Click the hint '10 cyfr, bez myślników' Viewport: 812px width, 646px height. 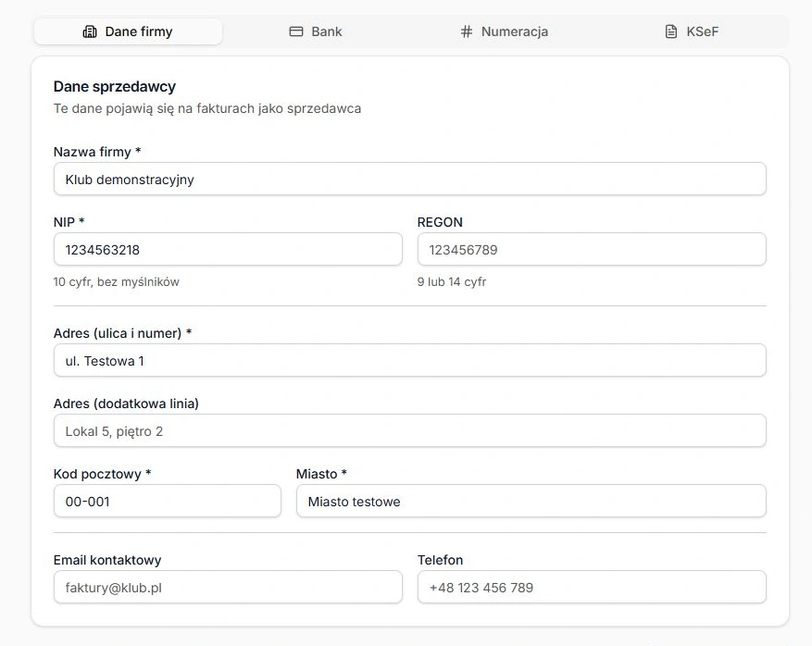(x=116, y=282)
